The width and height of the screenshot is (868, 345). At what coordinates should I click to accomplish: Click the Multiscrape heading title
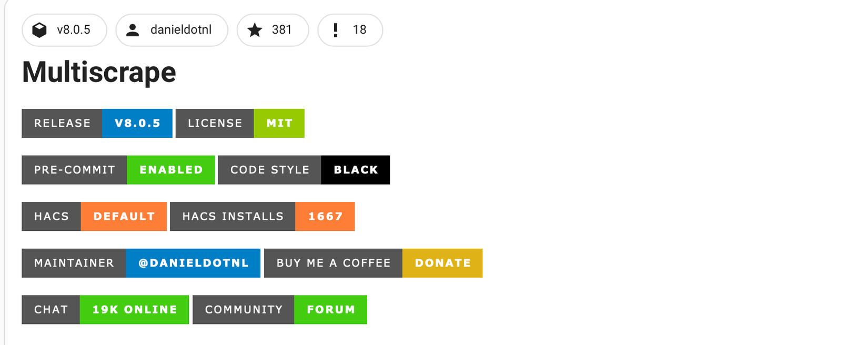click(99, 72)
